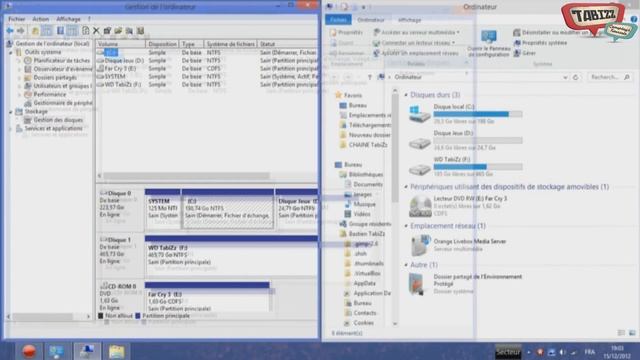Click the Properties icon right of the X
Image resolution: width=640 pixels, height=360 pixels.
[x=107, y=31]
